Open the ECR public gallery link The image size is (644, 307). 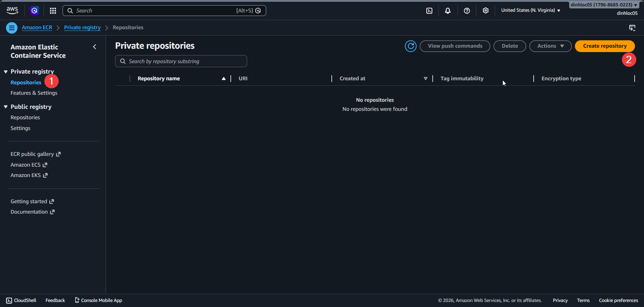(x=33, y=154)
